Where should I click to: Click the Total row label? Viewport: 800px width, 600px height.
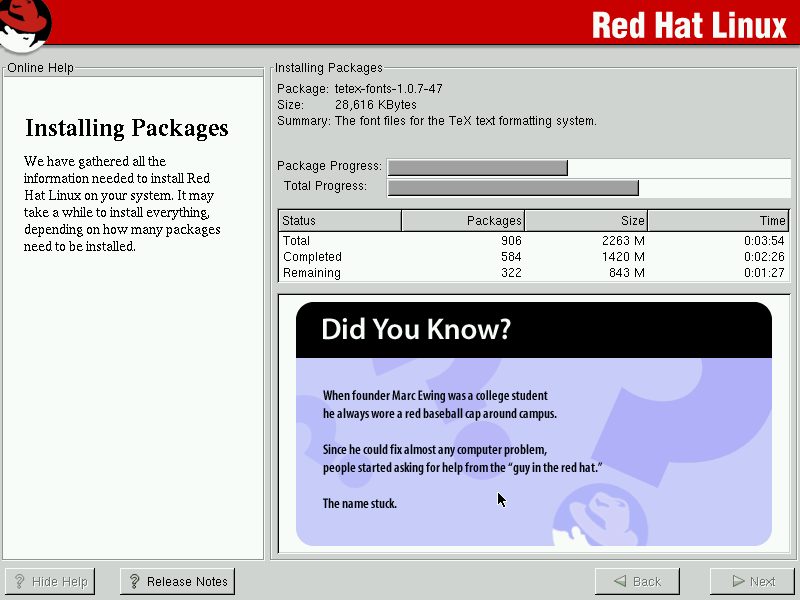pos(296,240)
